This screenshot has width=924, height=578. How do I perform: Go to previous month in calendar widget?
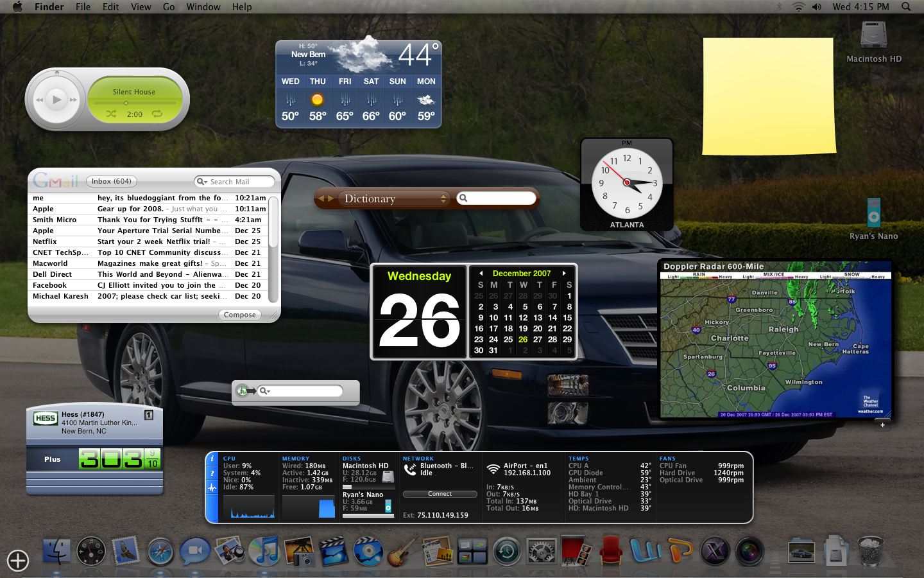pos(481,273)
